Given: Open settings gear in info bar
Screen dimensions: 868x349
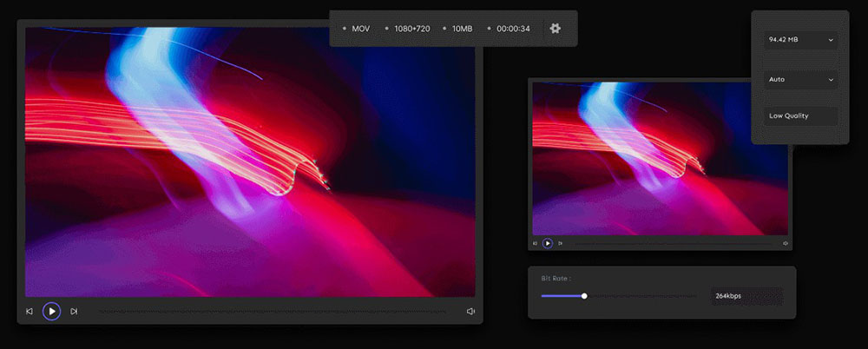Looking at the screenshot, I should click(556, 29).
